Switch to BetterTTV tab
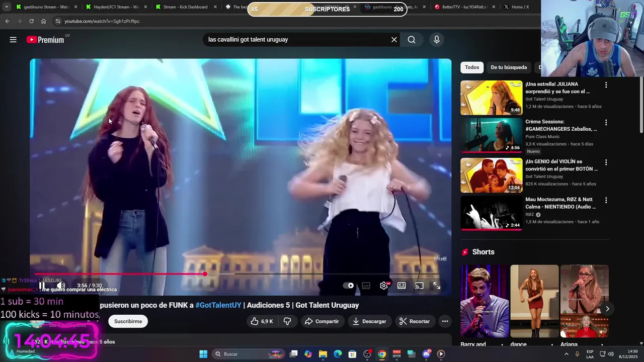This screenshot has width=644, height=362. point(464,7)
